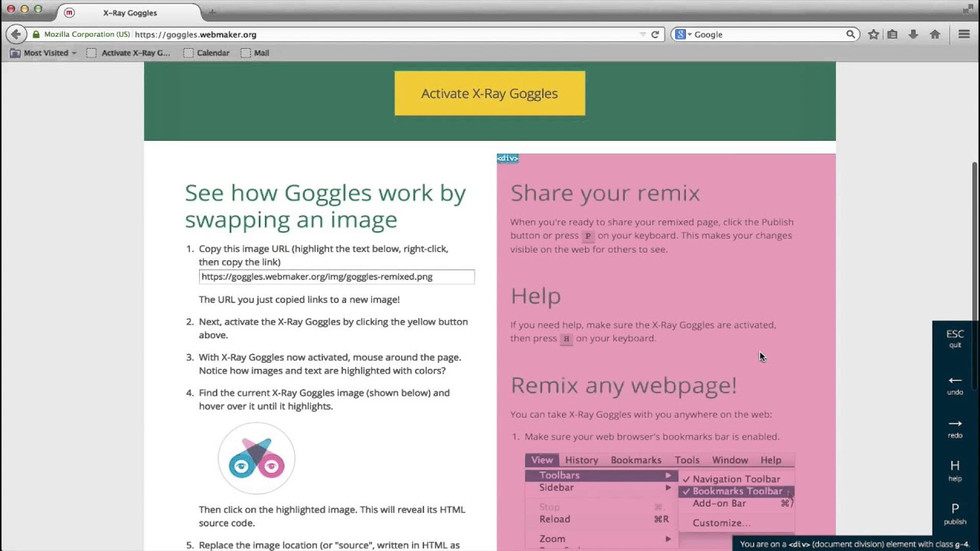Image resolution: width=980 pixels, height=551 pixels.
Task: Click Toolbars entry in pictured View menu
Action: 600,475
